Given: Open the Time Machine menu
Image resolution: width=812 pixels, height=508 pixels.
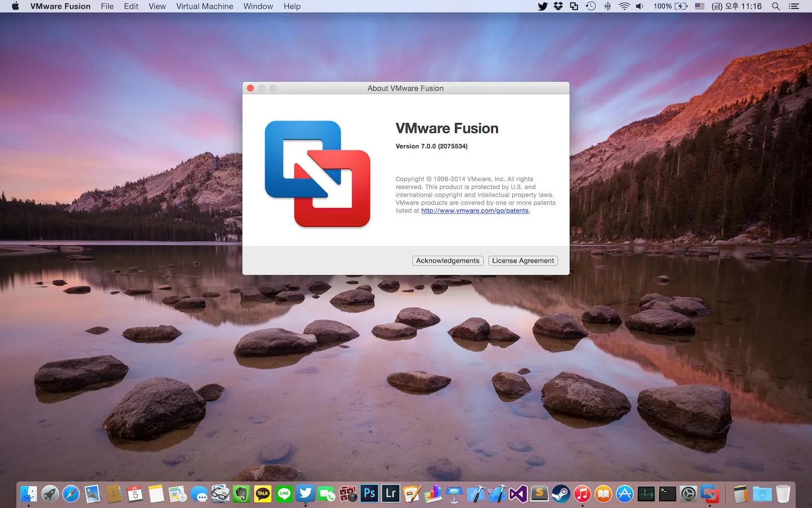Looking at the screenshot, I should (x=591, y=6).
